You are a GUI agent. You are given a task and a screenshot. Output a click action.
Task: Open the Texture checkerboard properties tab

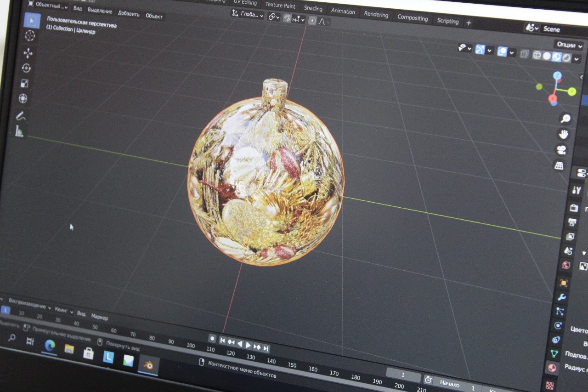pyautogui.click(x=550, y=385)
